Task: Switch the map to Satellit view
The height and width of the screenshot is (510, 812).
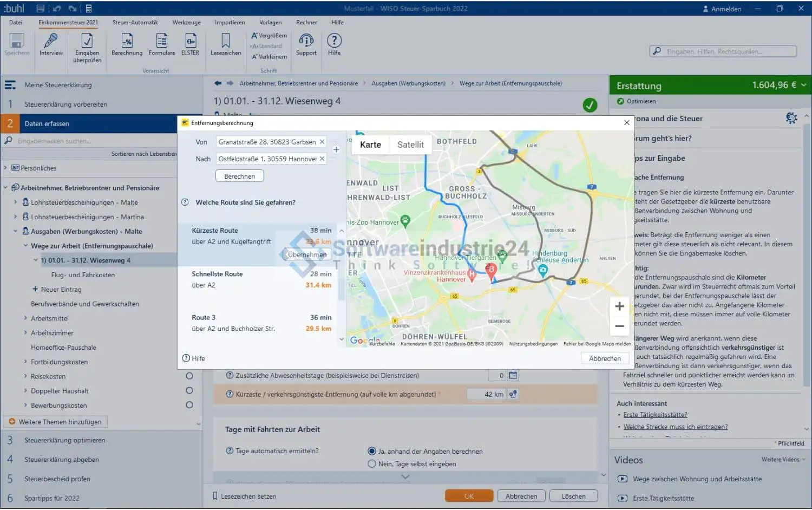Action: coord(410,145)
